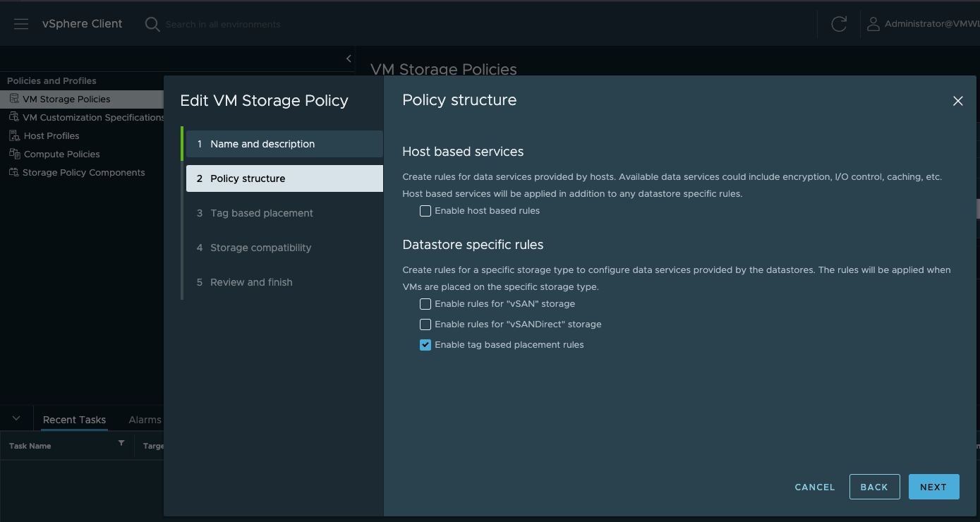Open Compute Policies in sidebar
The width and height of the screenshot is (980, 522).
click(62, 154)
